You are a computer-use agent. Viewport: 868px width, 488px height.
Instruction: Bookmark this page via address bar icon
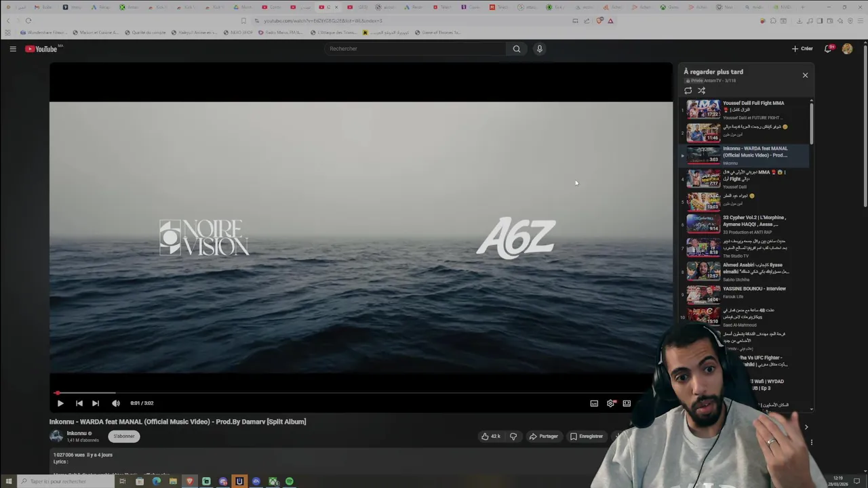pyautogui.click(x=243, y=21)
